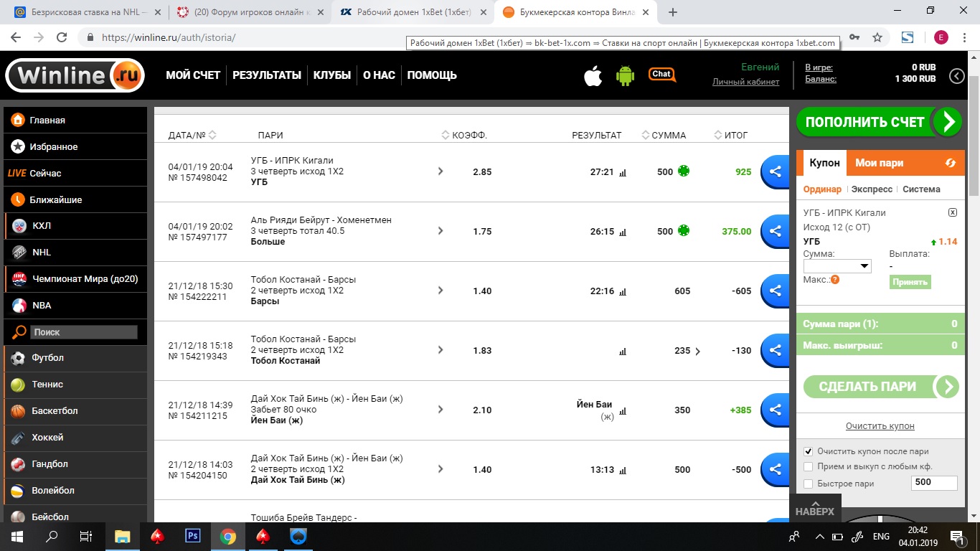Select Система bet type
The width and height of the screenshot is (980, 551).
[921, 189]
